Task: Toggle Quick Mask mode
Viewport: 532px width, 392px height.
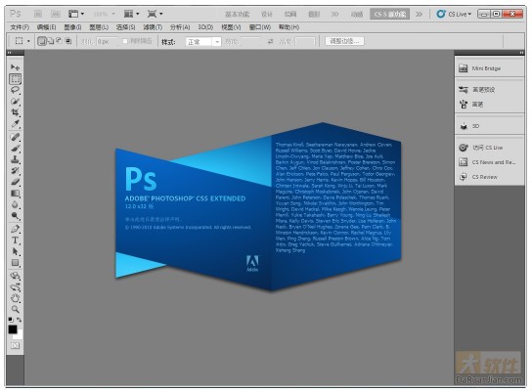Action: (15, 345)
